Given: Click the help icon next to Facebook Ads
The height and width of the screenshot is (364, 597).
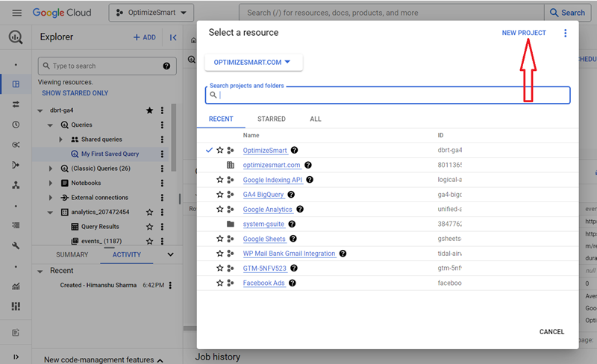Looking at the screenshot, I should [292, 283].
